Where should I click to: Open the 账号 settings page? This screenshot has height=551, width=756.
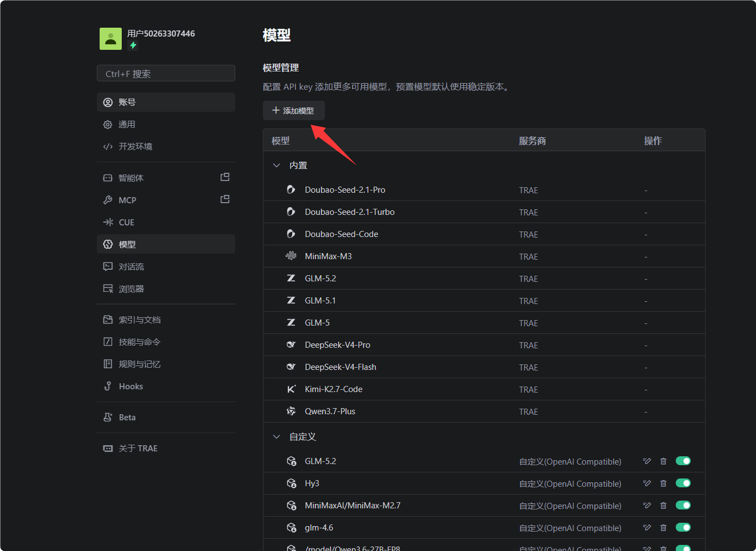click(166, 102)
